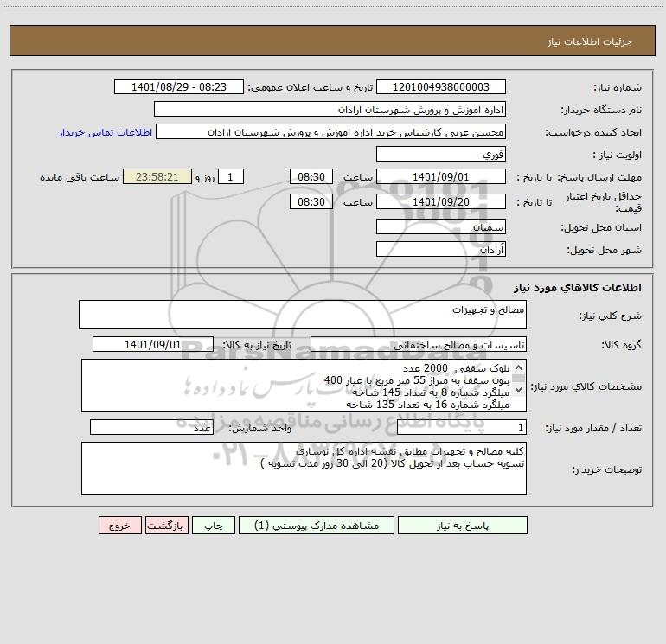Select line بلوک سقفی 2000 عدد
This screenshot has width=666, height=644.
(456, 368)
